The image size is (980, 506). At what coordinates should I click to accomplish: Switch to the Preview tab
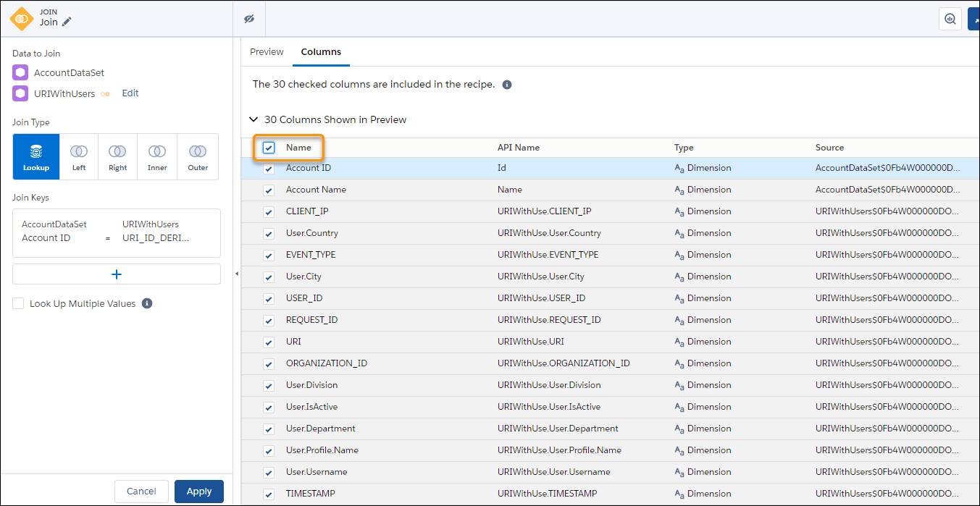(x=267, y=52)
